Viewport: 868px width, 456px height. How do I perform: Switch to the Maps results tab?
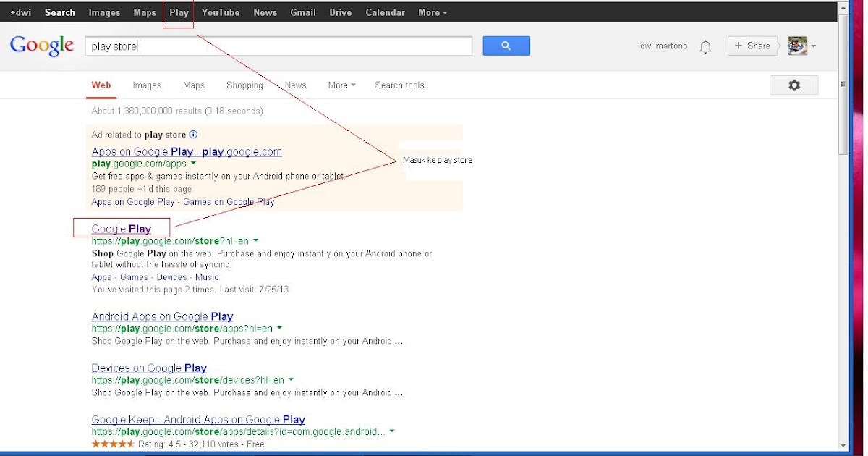pos(194,85)
